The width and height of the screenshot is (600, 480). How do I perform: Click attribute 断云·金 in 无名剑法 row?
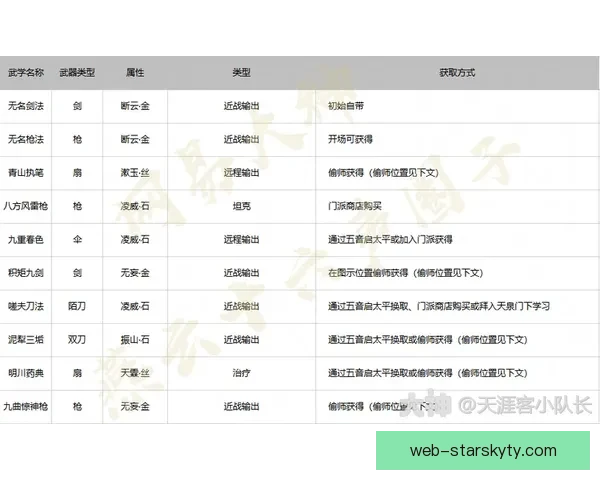tap(135, 106)
